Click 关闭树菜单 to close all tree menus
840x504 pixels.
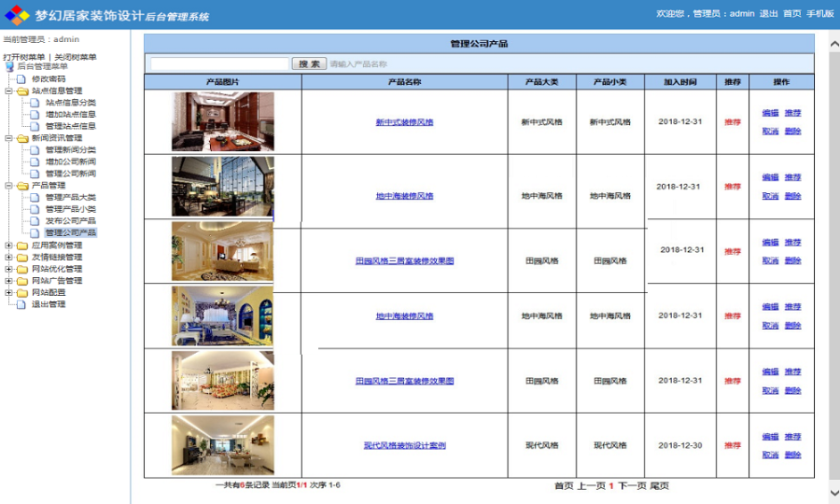coord(76,57)
